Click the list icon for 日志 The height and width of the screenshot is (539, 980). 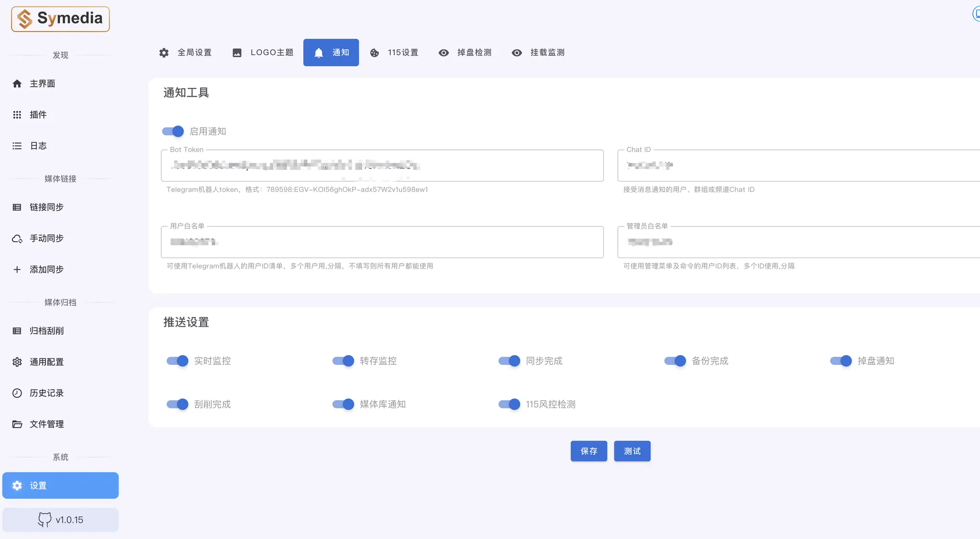pyautogui.click(x=17, y=146)
